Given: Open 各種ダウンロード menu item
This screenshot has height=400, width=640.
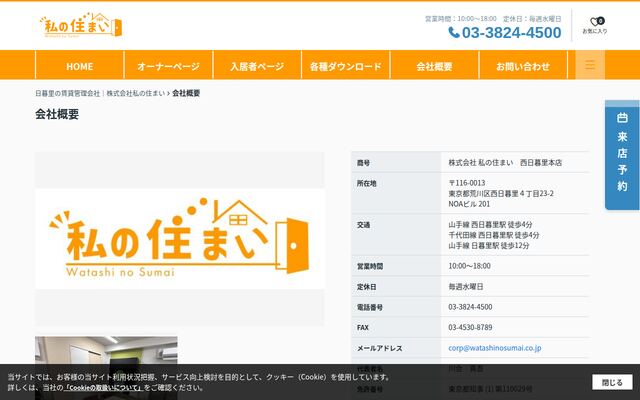Looking at the screenshot, I should click(x=346, y=66).
